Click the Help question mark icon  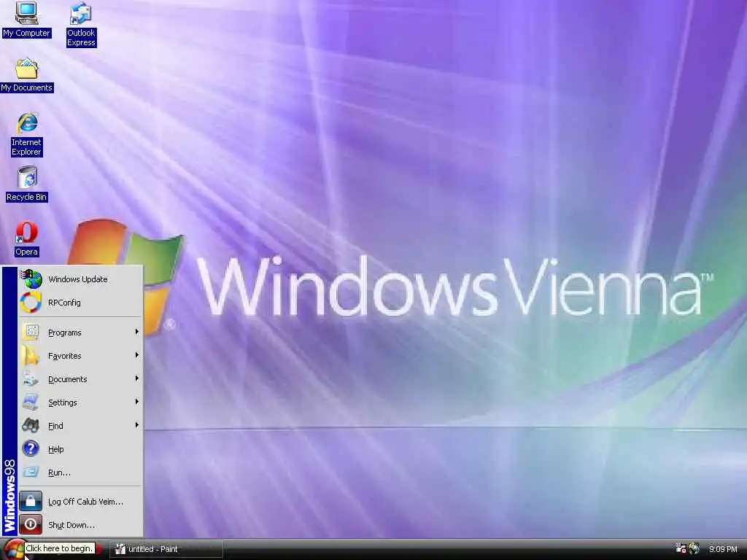[31, 448]
